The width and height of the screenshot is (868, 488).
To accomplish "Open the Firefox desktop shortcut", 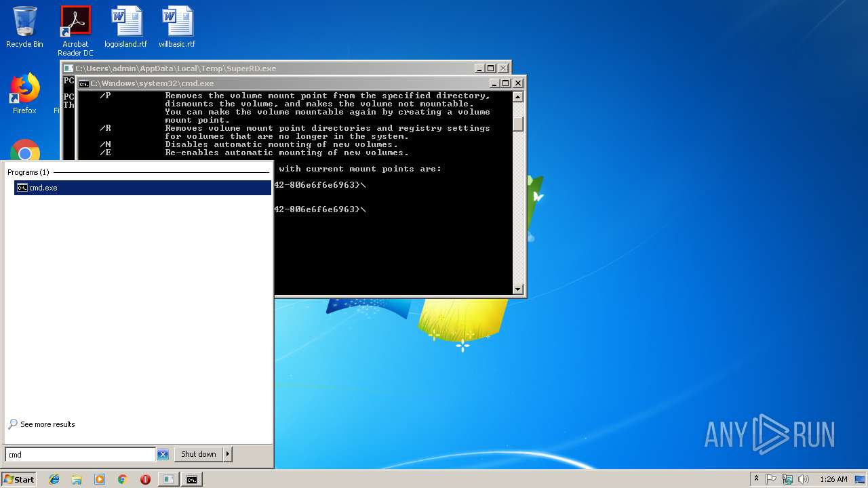I will [x=24, y=94].
